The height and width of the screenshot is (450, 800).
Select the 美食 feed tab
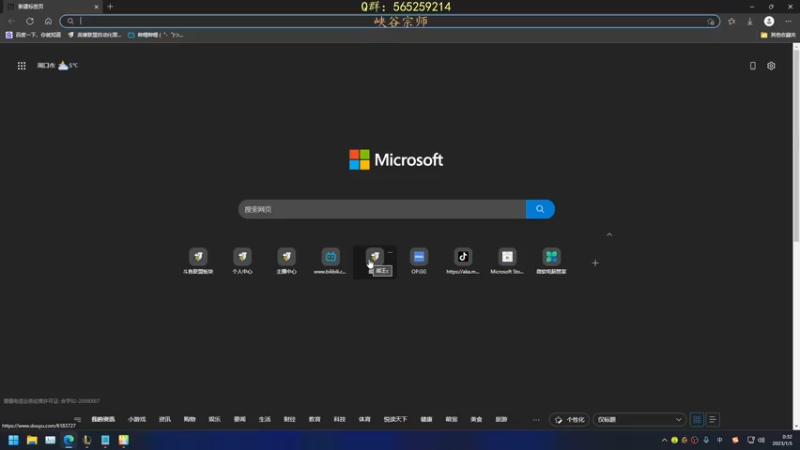(477, 419)
